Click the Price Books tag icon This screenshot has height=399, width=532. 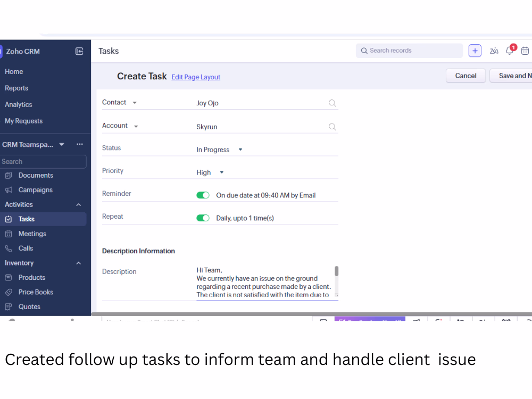pos(9,292)
